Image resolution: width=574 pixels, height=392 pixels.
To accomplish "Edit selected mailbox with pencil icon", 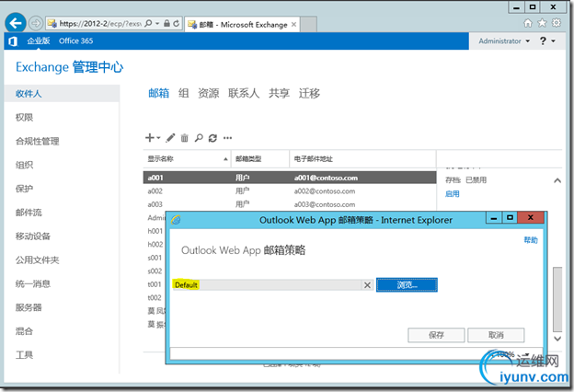I will click(170, 138).
